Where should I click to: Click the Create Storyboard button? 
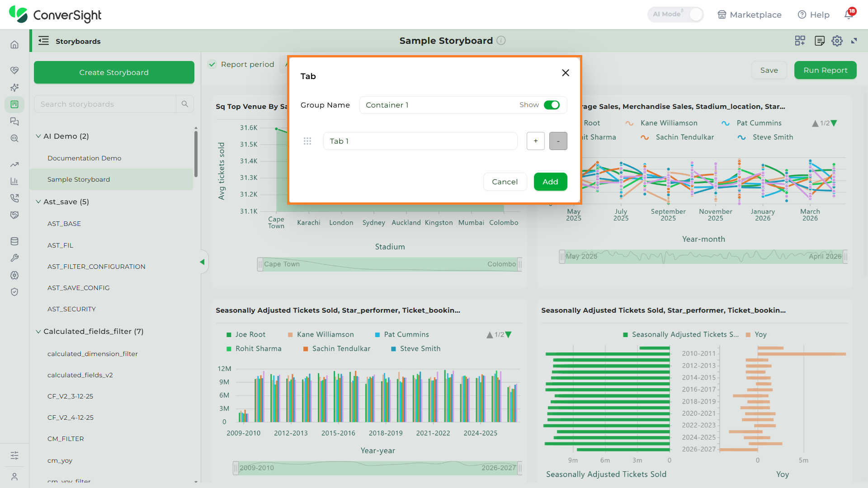[x=114, y=72]
